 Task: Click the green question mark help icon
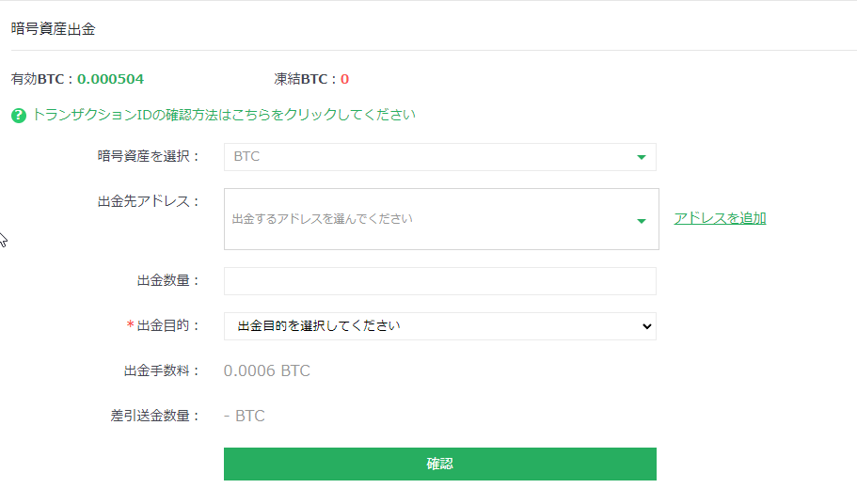19,116
